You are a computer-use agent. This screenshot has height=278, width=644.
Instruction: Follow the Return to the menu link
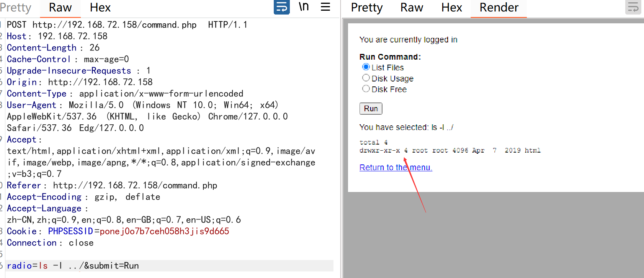click(396, 167)
